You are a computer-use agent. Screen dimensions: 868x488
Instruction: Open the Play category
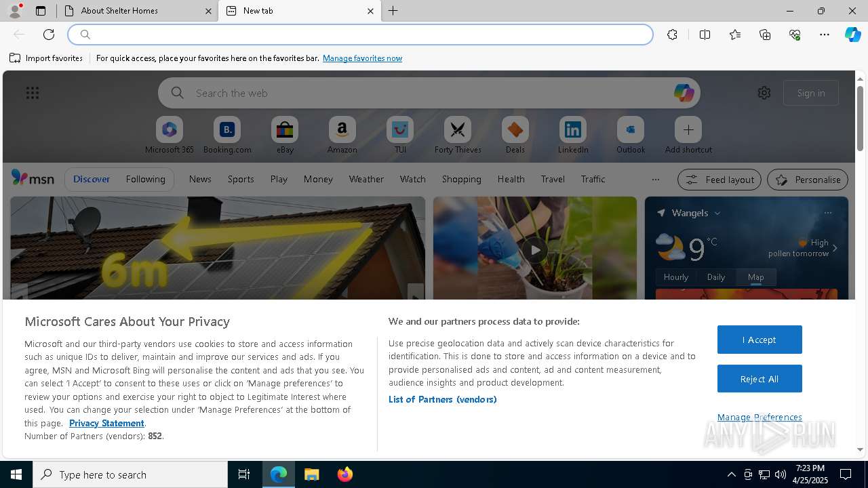point(279,179)
